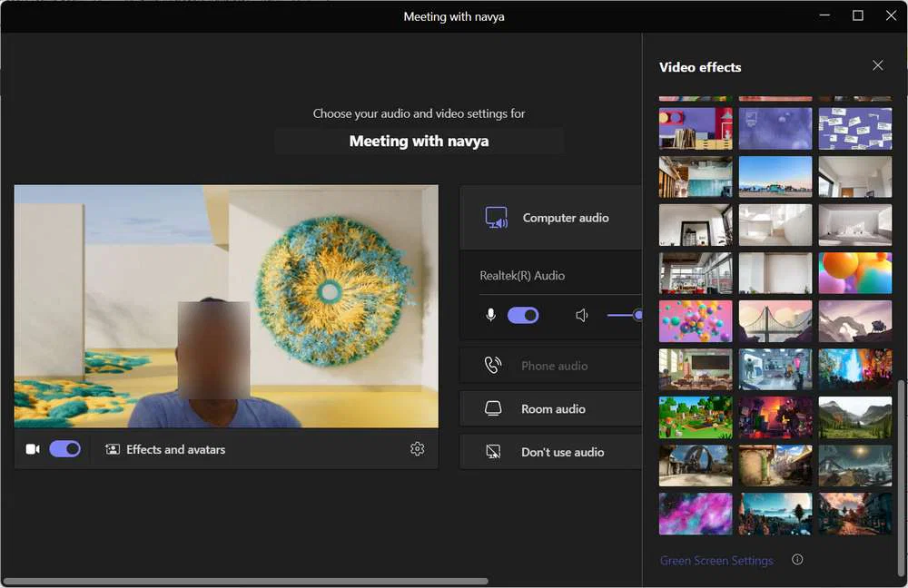Open Green Screen Settings
The width and height of the screenshot is (908, 588).
click(716, 560)
